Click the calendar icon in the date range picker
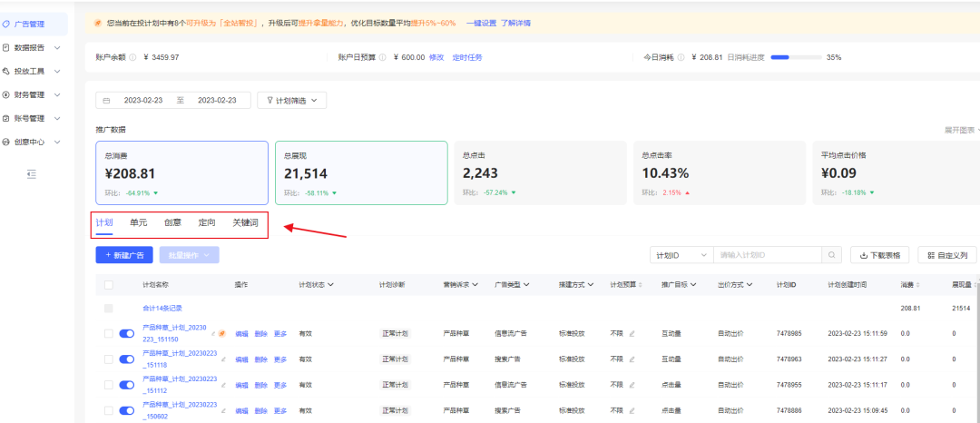980x423 pixels. tap(106, 101)
